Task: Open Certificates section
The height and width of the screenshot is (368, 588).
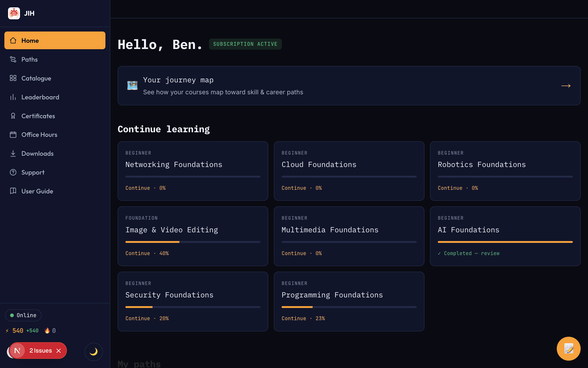Action: click(55, 116)
